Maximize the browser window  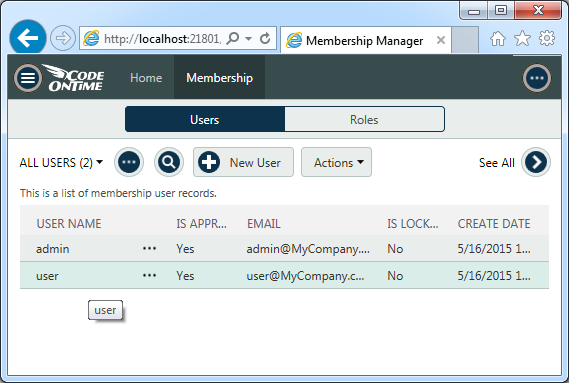501,11
